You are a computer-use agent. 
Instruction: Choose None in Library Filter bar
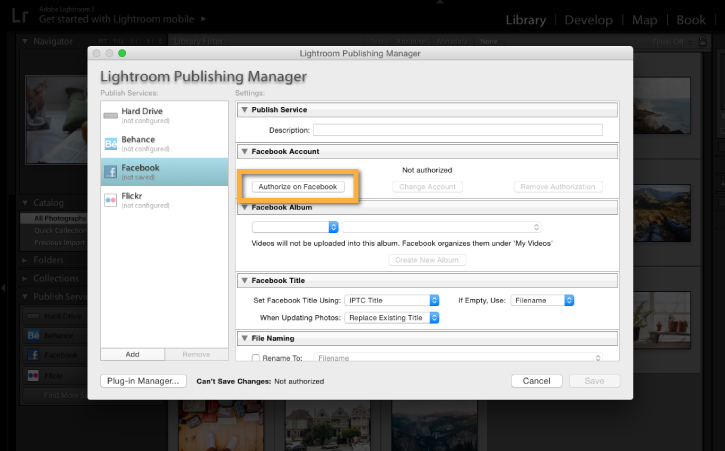[488, 41]
